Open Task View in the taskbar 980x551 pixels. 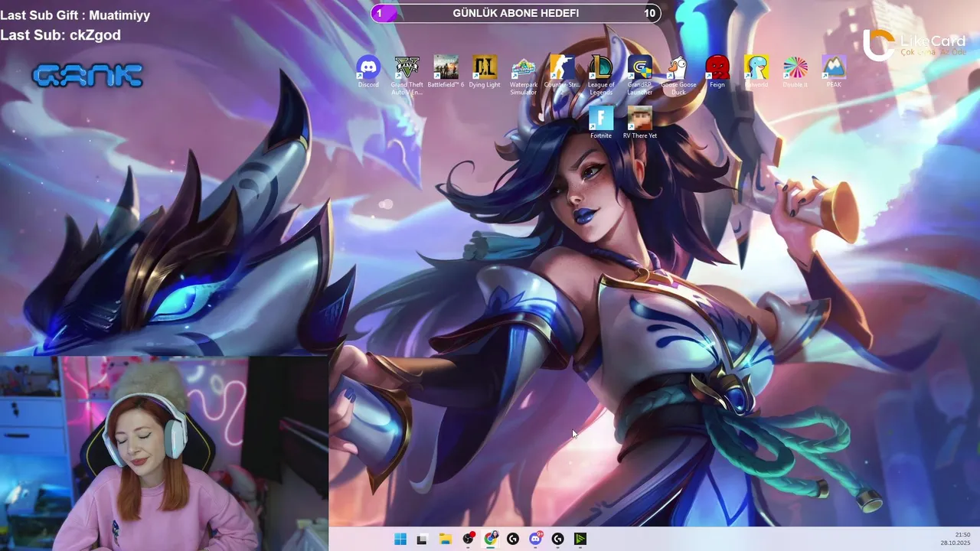(421, 539)
